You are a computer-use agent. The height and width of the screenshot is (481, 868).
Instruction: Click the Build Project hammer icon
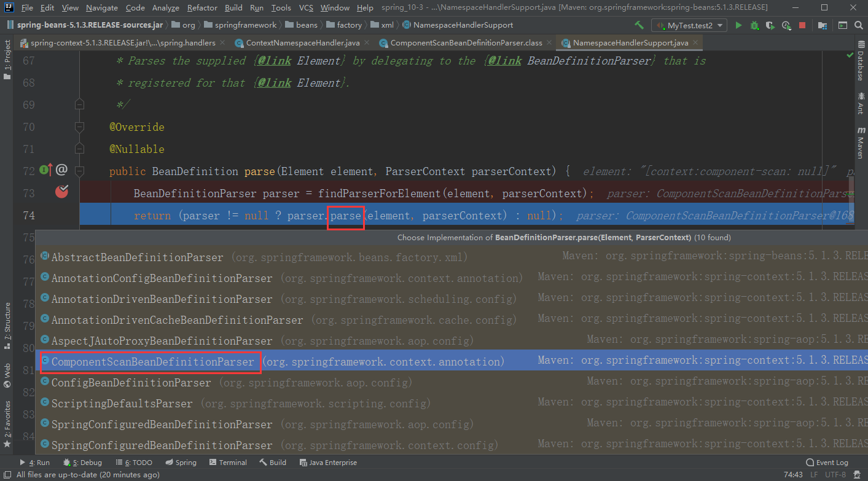click(639, 25)
